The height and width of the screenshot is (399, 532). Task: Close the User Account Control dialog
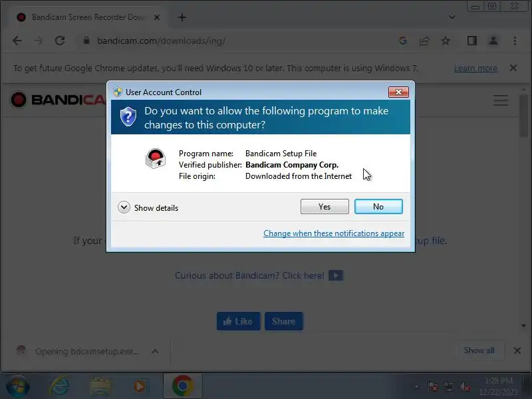(398, 92)
